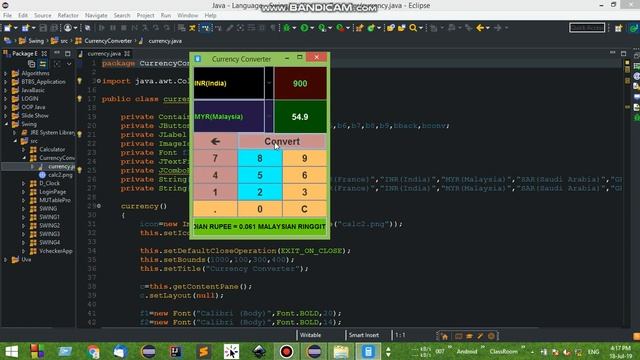Click the green Run button icon
640x360 pixels.
click(304, 28)
